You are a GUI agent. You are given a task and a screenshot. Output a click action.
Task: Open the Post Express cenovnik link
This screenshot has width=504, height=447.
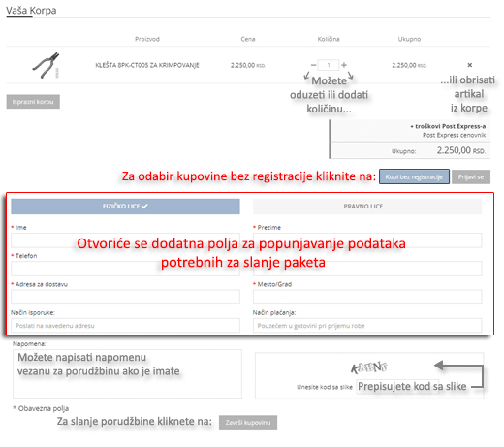tap(454, 135)
